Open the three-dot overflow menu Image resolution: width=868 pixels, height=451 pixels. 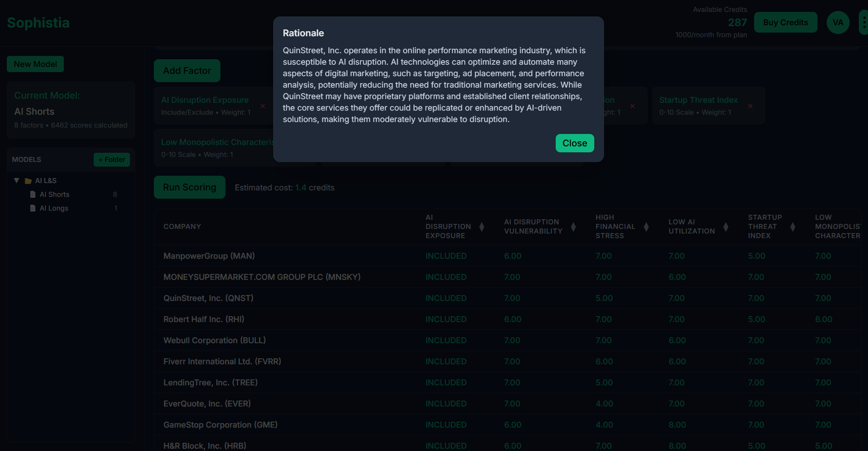[x=864, y=21]
